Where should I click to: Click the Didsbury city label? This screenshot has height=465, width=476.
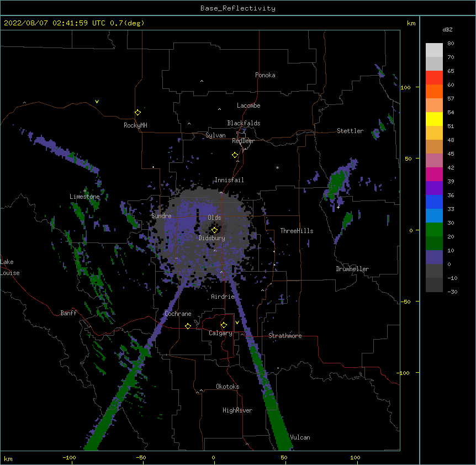212,238
